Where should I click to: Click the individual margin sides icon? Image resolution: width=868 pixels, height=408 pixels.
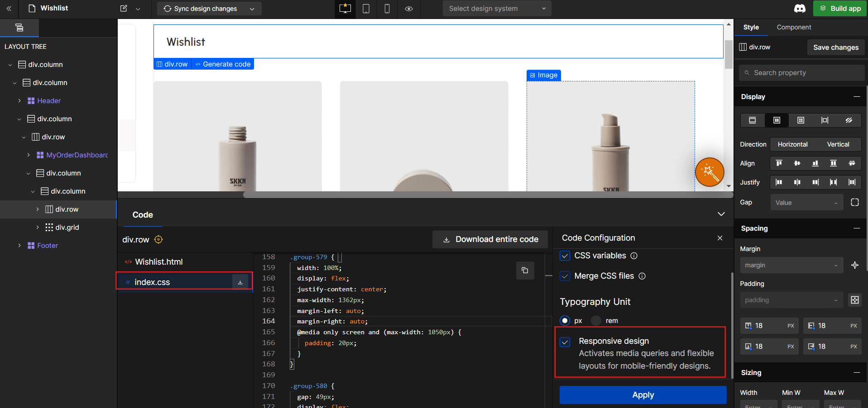click(x=855, y=265)
